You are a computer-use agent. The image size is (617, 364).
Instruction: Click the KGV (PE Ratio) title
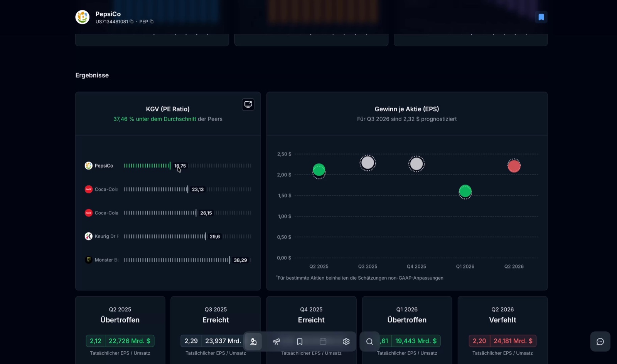pos(168,109)
